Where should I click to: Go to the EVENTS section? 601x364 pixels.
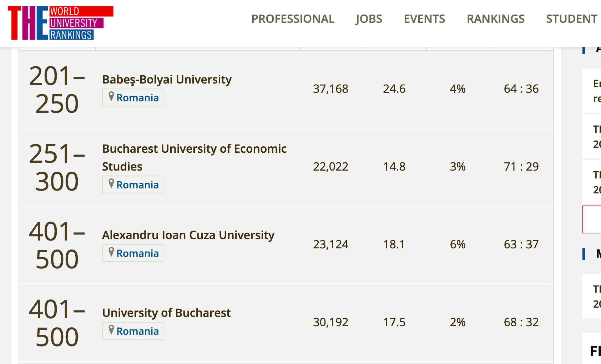424,19
